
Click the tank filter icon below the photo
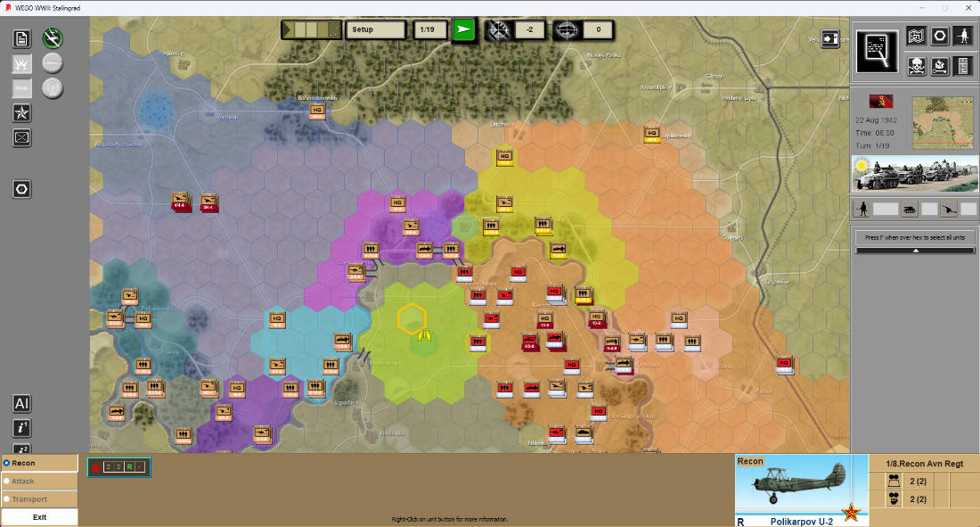pyautogui.click(x=910, y=209)
